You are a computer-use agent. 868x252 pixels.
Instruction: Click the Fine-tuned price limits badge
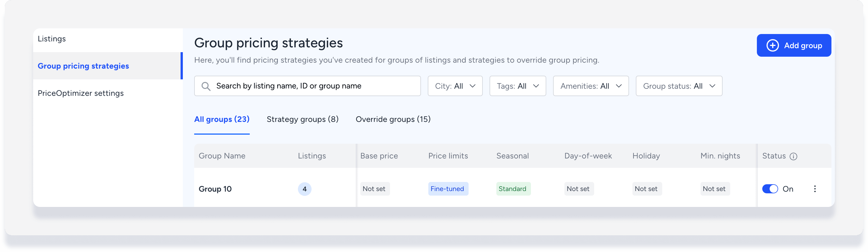point(448,189)
